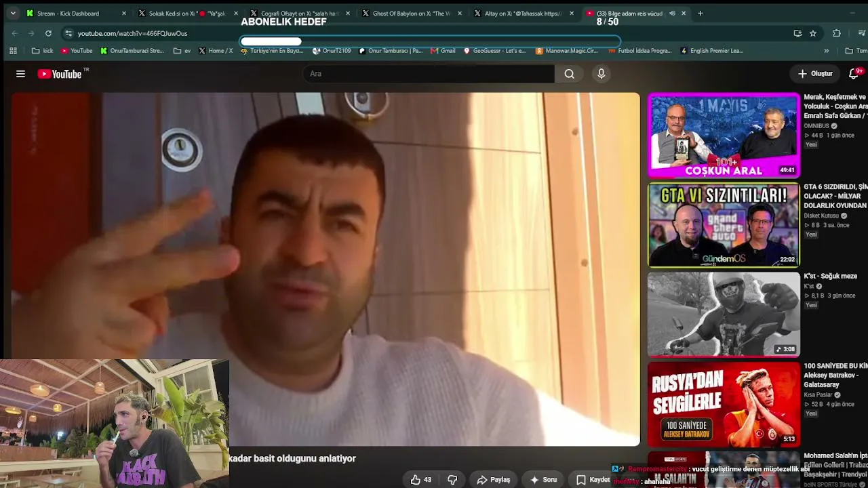Image resolution: width=868 pixels, height=488 pixels.
Task: Open the ev bookmark folder
Action: click(182, 51)
